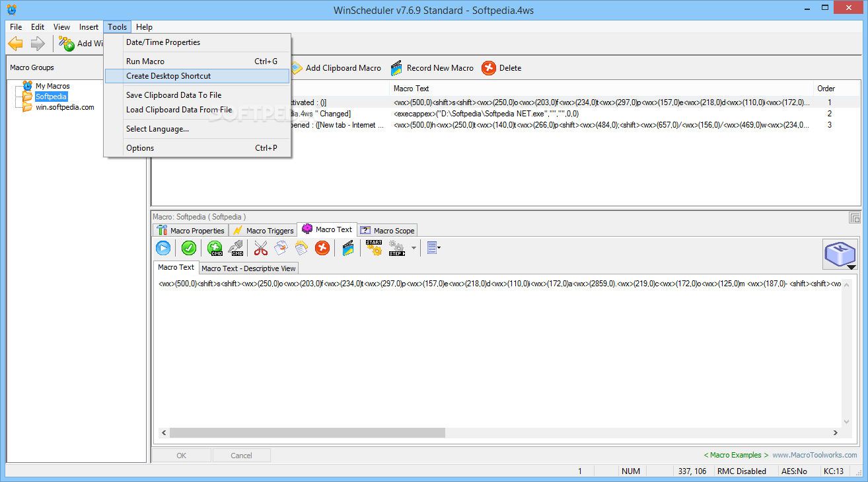The image size is (868, 482).
Task: Click the pen nib CMD icon
Action: tap(236, 248)
